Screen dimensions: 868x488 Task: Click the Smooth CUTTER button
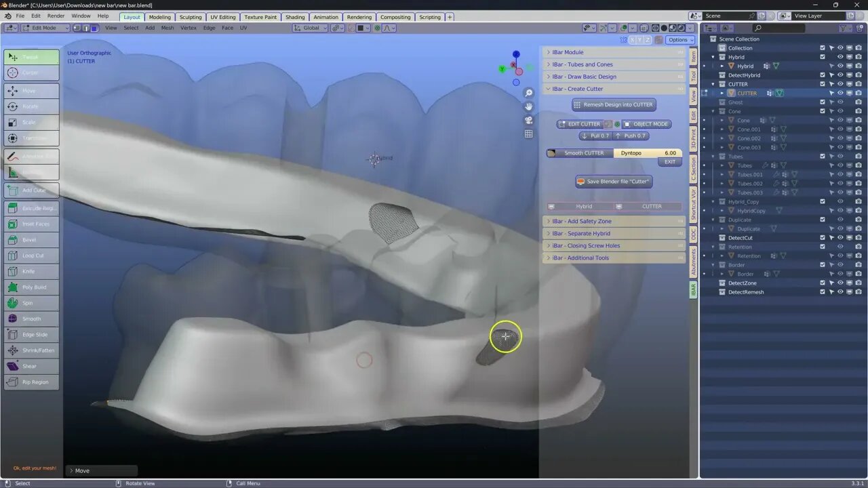pos(580,153)
